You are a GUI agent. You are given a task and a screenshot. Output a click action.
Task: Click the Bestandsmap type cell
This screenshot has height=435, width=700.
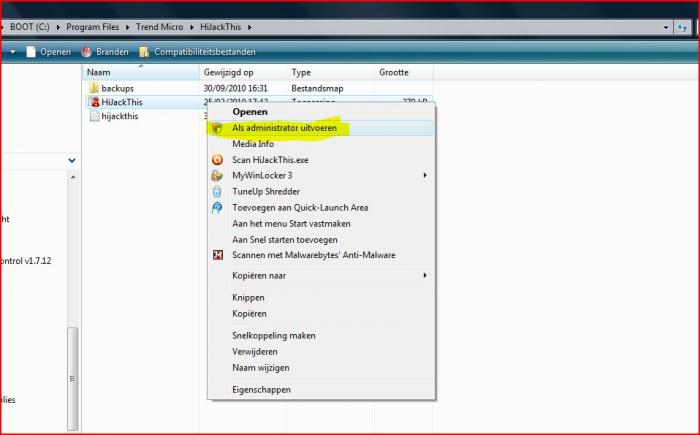(x=317, y=88)
